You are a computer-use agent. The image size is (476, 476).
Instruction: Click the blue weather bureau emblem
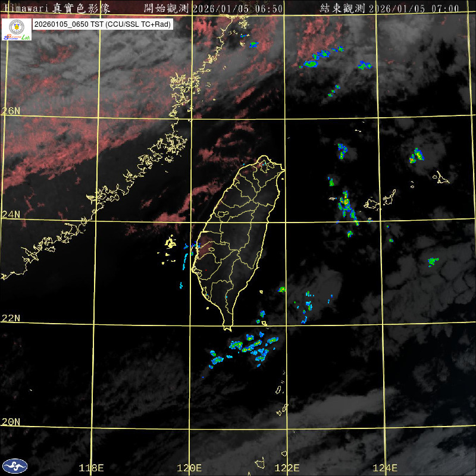coord(14,465)
